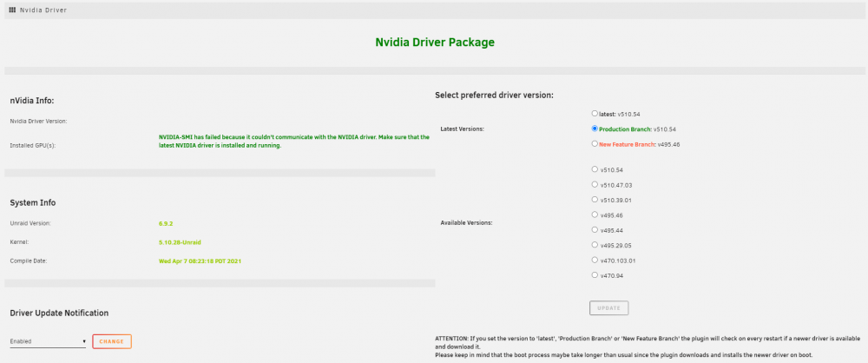Click the 'Nvidia Driver Version:' label
Screen dimensions: 868x363
[39, 121]
